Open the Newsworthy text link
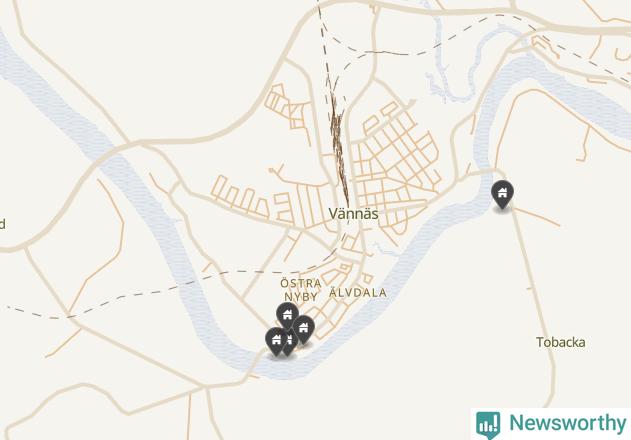 point(568,423)
